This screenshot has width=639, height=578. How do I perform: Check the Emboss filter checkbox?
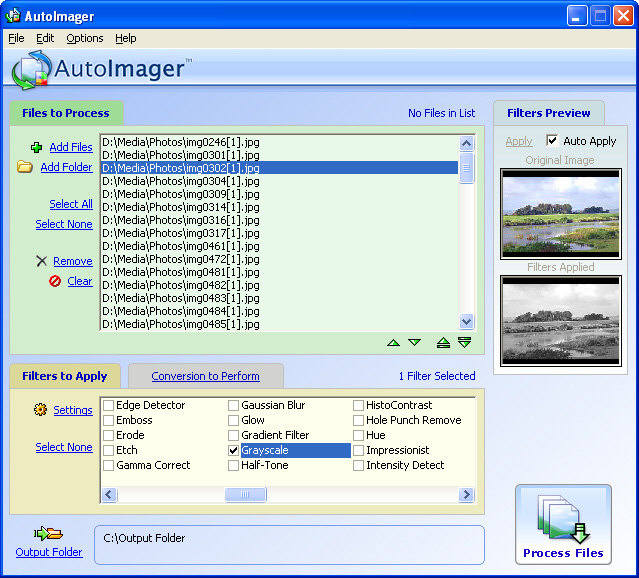108,421
